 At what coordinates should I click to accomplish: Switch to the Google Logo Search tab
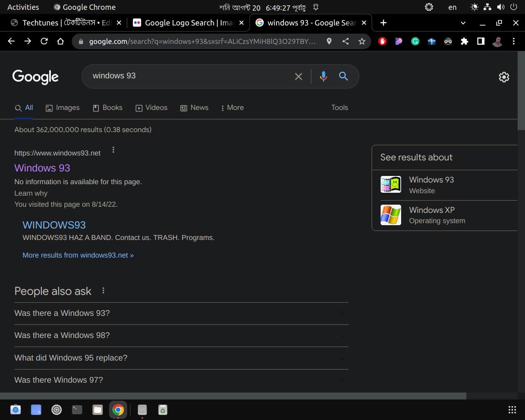(189, 23)
